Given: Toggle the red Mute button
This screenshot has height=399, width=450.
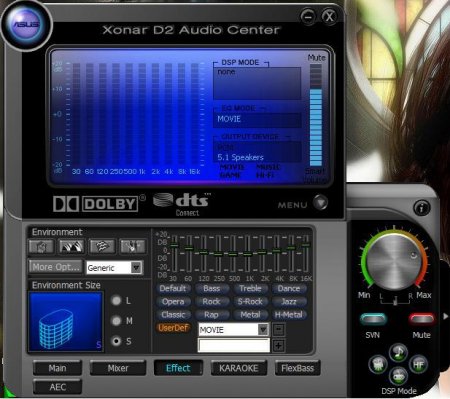Looking at the screenshot, I should click(x=422, y=319).
